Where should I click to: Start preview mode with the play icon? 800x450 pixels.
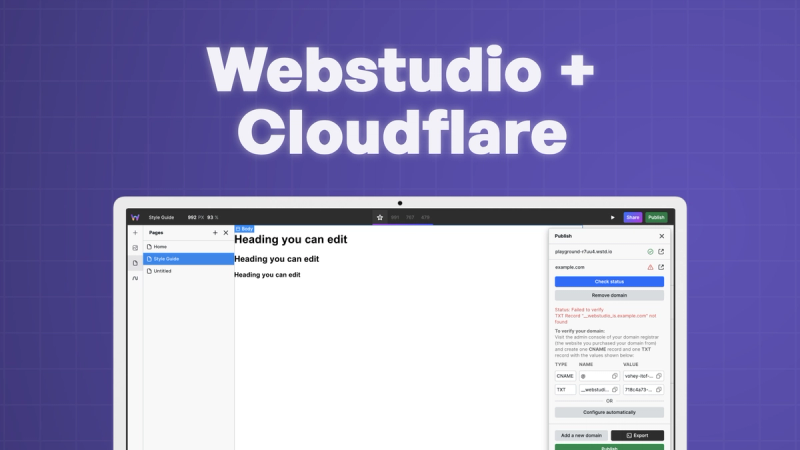[613, 217]
